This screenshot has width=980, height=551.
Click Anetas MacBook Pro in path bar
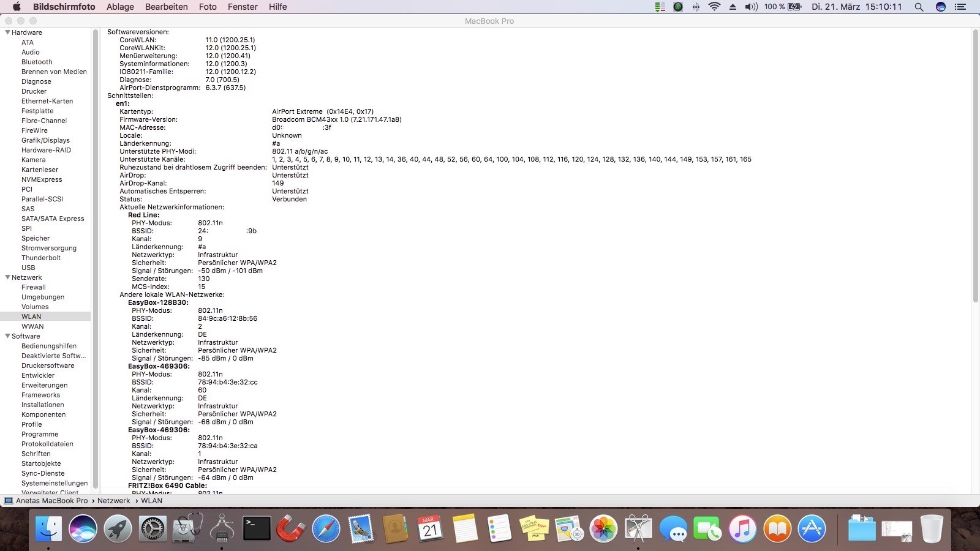(x=52, y=501)
